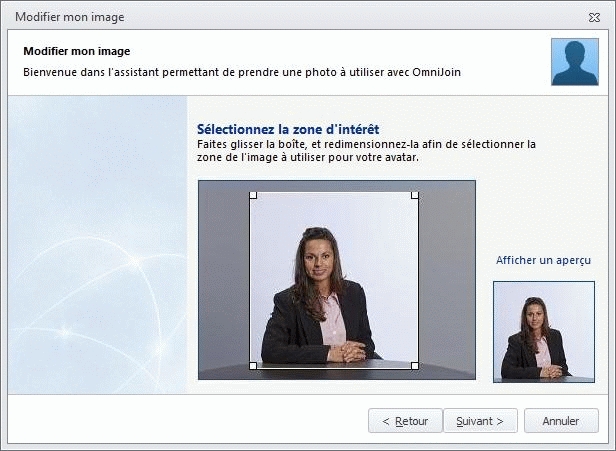Open the Afficher un aperçu link

pyautogui.click(x=543, y=260)
